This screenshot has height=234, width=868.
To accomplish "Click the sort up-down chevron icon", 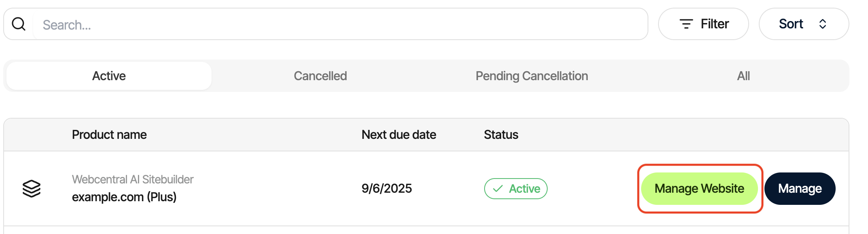I will point(822,24).
